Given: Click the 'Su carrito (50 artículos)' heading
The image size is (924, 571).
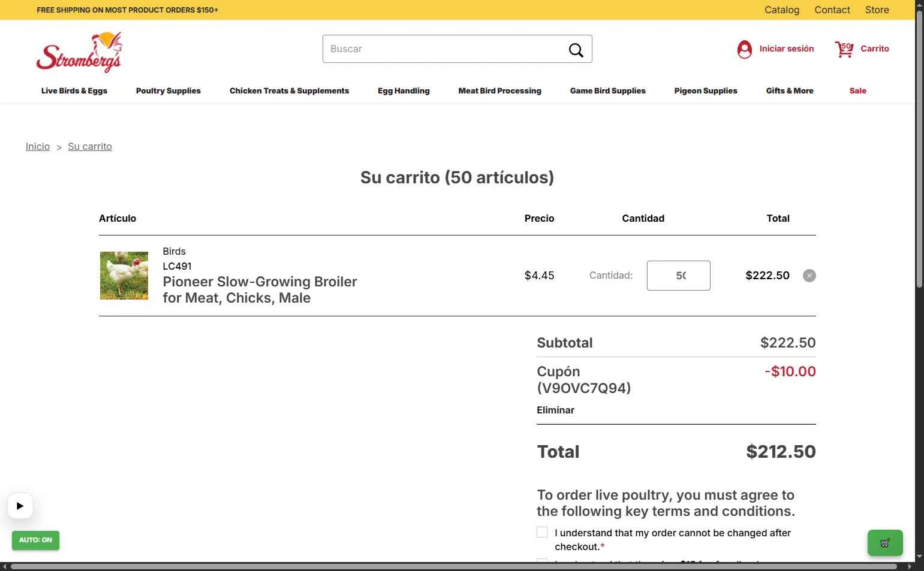Looking at the screenshot, I should 457,177.
